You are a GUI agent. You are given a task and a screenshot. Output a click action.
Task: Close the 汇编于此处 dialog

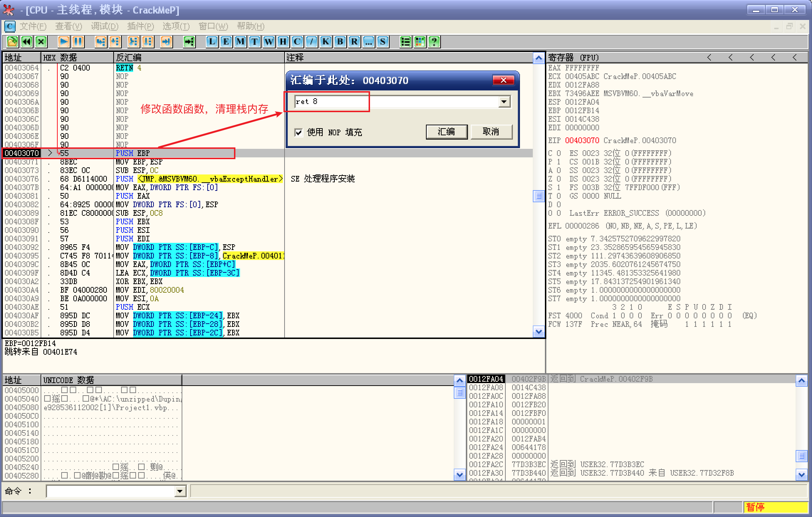(503, 80)
